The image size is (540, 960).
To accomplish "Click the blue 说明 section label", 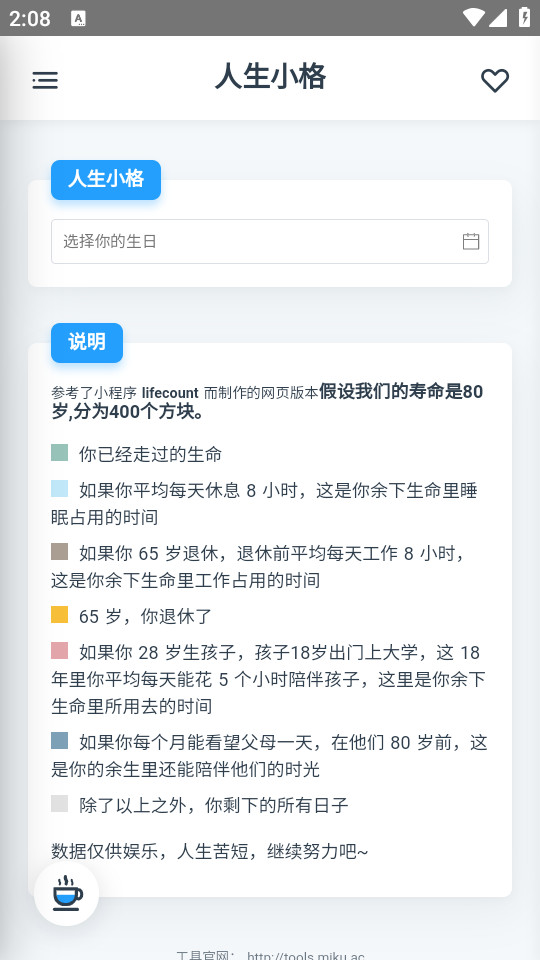I will (x=87, y=342).
